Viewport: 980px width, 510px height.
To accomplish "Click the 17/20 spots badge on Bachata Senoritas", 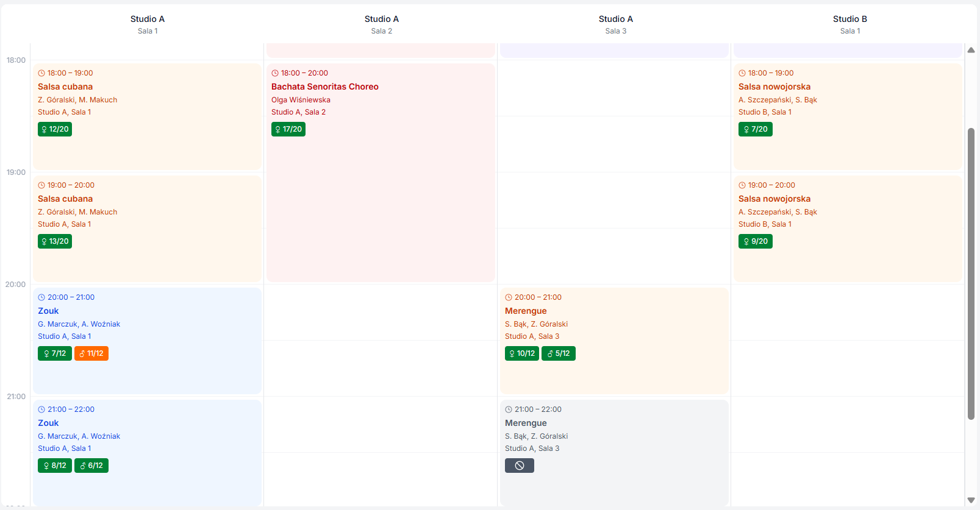I will [x=288, y=129].
